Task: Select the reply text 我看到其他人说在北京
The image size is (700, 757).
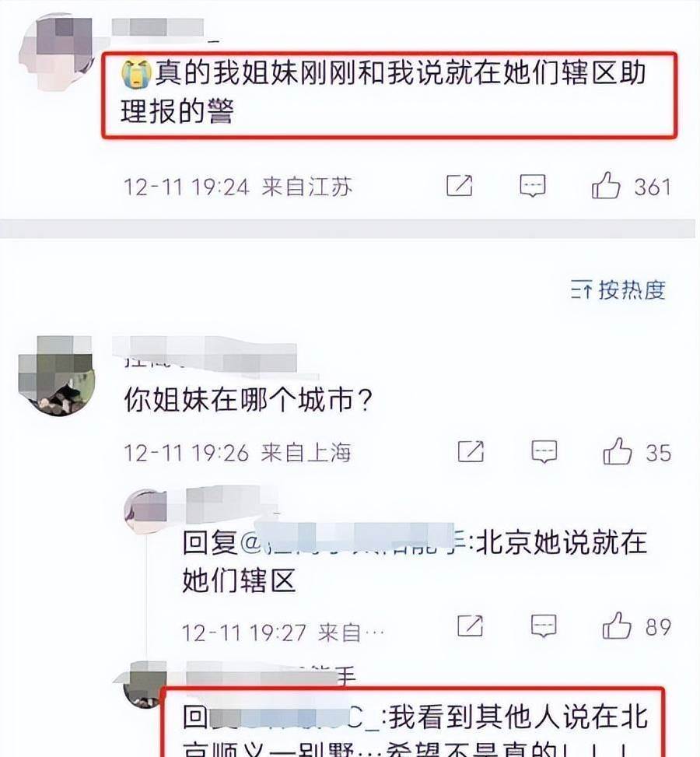Action: (518, 717)
